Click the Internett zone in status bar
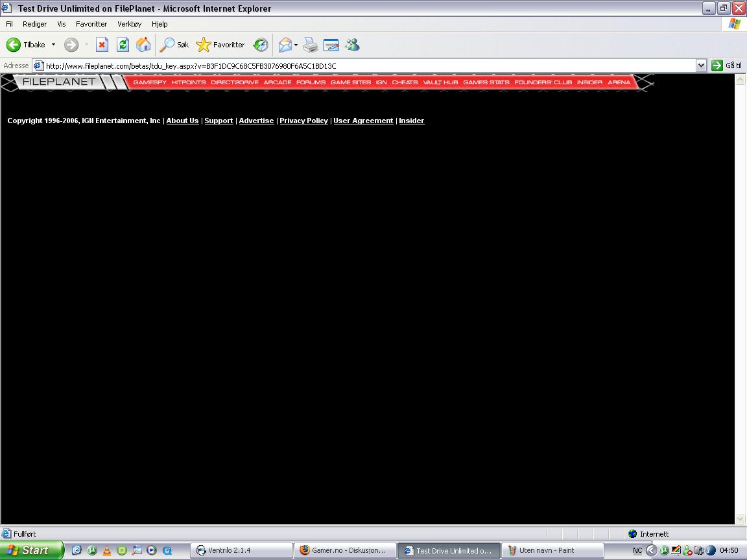The image size is (747, 560). coord(649,534)
